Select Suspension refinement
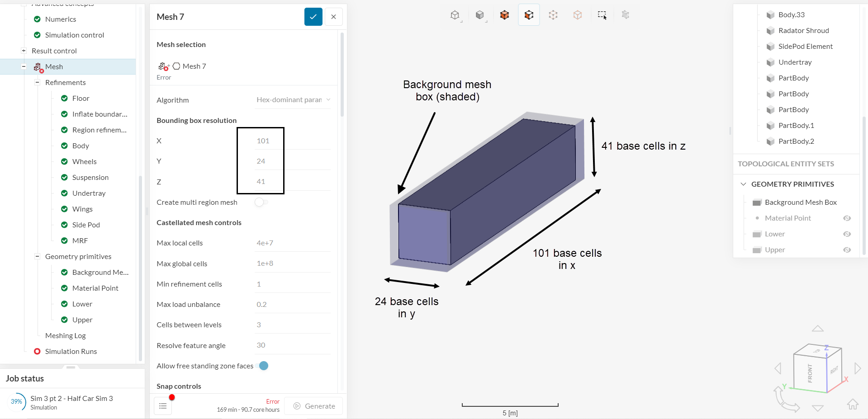The width and height of the screenshot is (868, 419). click(x=90, y=177)
